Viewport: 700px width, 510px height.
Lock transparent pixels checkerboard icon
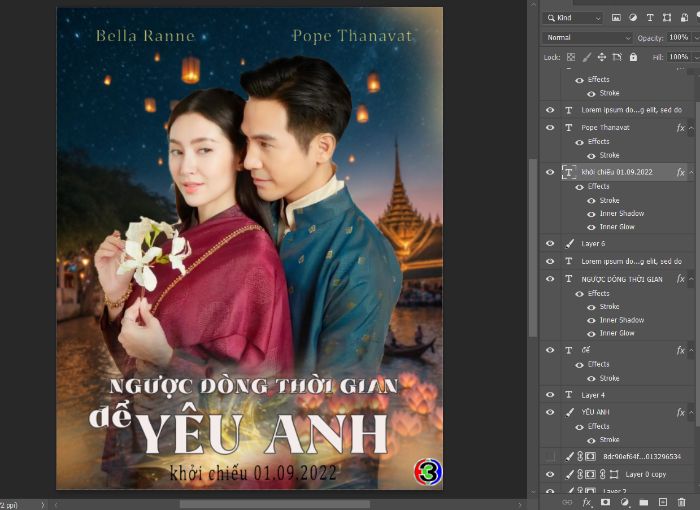(x=571, y=57)
